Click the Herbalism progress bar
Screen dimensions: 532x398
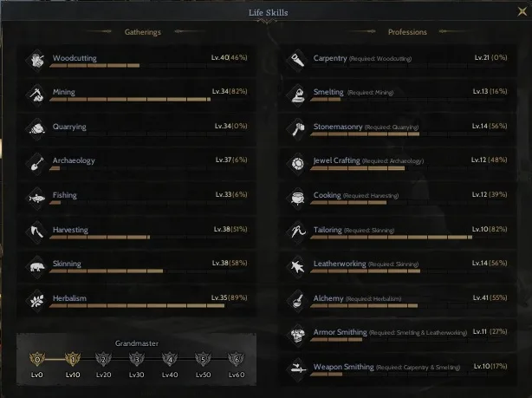pos(147,306)
